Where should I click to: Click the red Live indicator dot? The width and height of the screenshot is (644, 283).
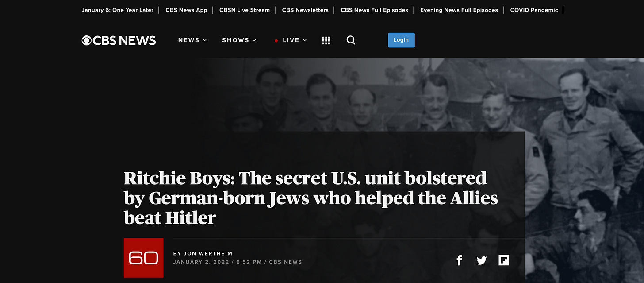pyautogui.click(x=276, y=40)
